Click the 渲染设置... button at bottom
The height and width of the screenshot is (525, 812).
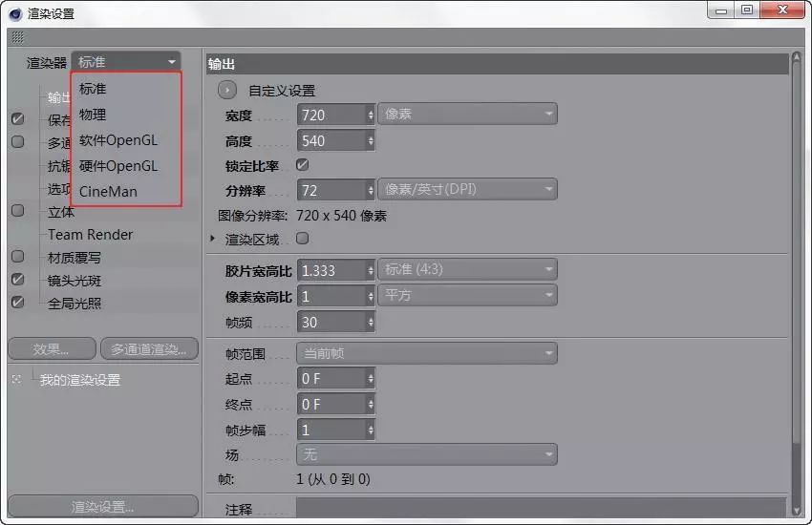(x=103, y=506)
